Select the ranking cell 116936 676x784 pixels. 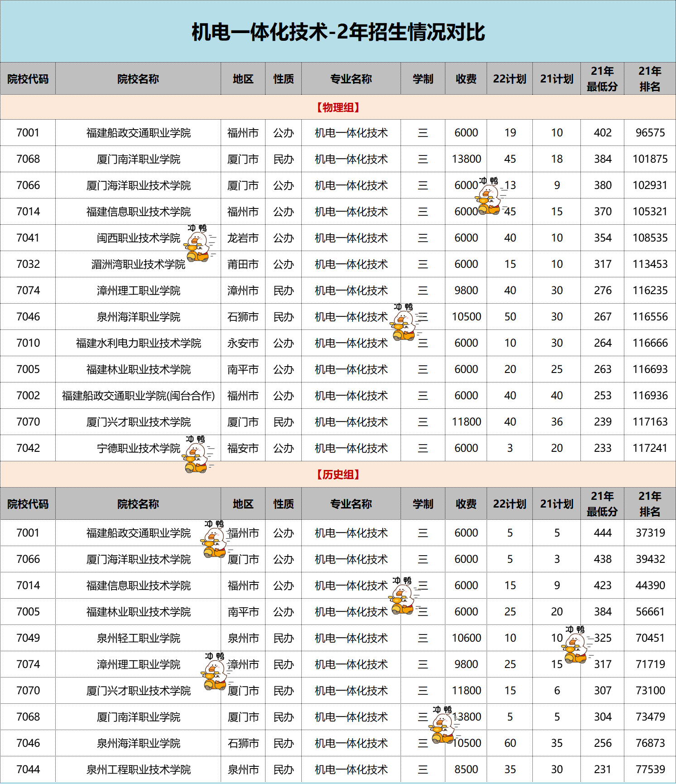(x=650, y=396)
